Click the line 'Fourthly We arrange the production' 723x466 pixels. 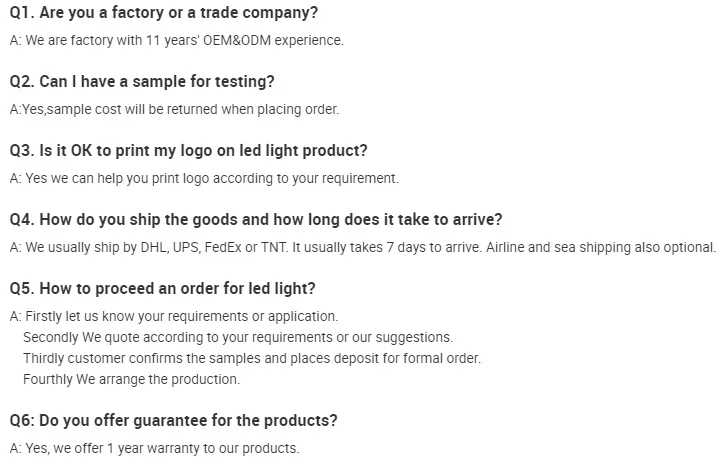point(131,379)
